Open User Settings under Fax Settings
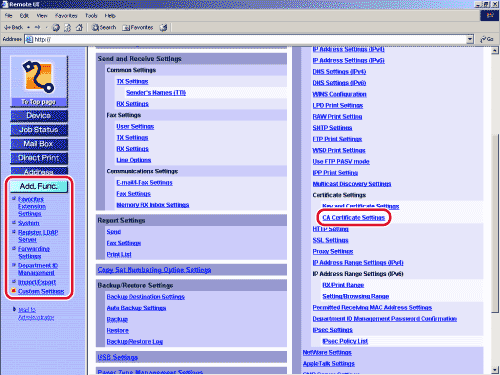500x375 pixels. coord(135,127)
